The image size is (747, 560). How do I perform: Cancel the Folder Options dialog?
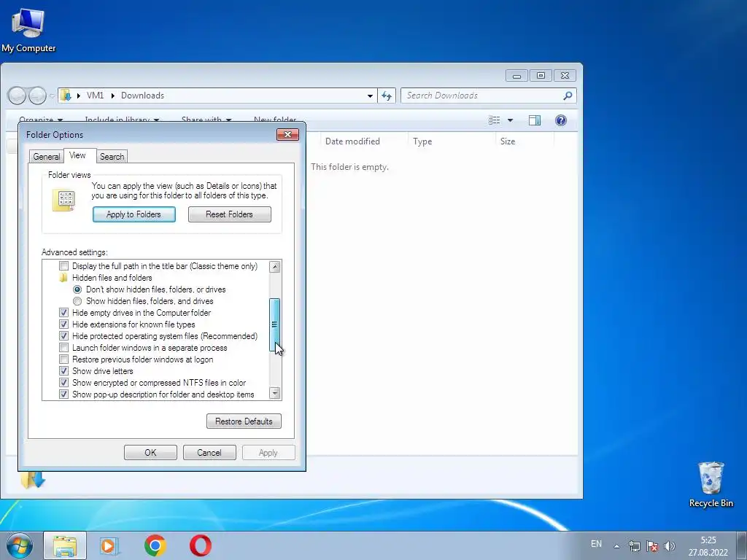(x=209, y=453)
